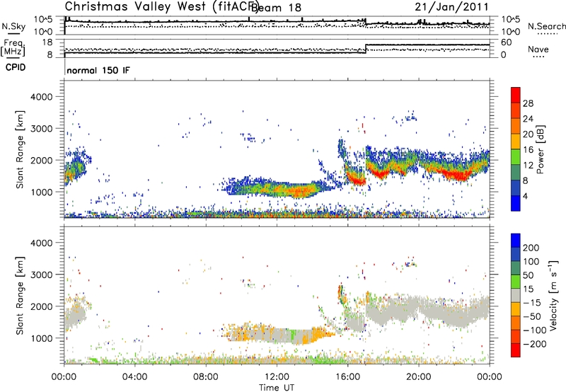Select the 'CPID' row label
The height and width of the screenshot is (392, 566).
click(15, 67)
